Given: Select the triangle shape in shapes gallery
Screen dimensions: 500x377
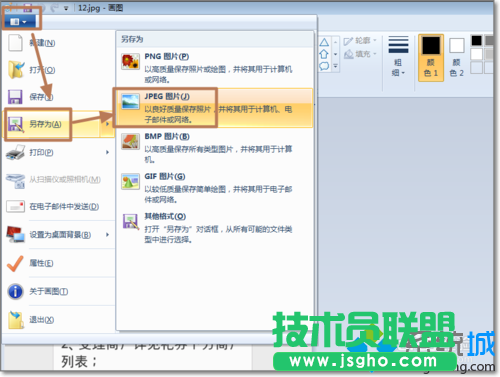Looking at the screenshot, I should click(324, 42).
